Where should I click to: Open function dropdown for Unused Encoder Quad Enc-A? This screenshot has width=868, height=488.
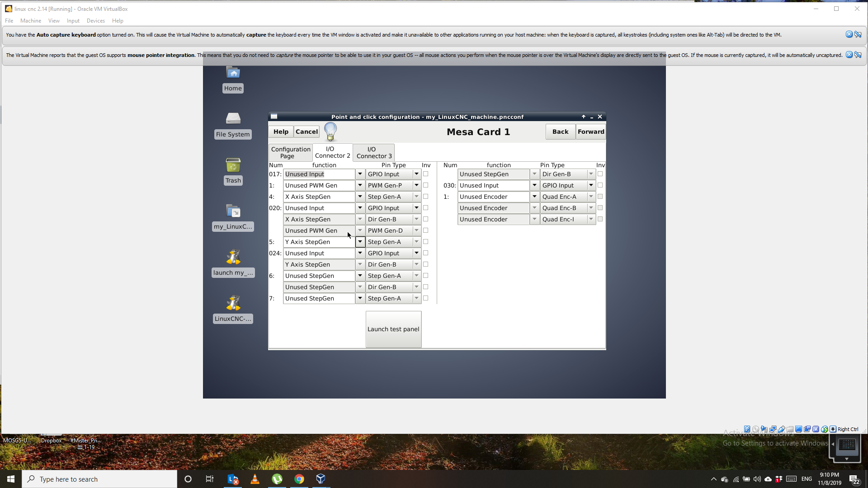click(534, 197)
